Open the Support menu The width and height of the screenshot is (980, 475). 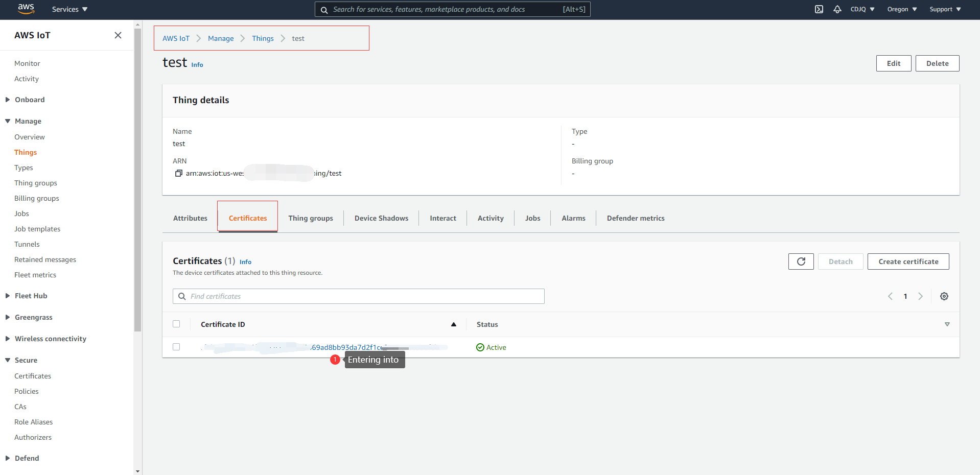click(945, 9)
